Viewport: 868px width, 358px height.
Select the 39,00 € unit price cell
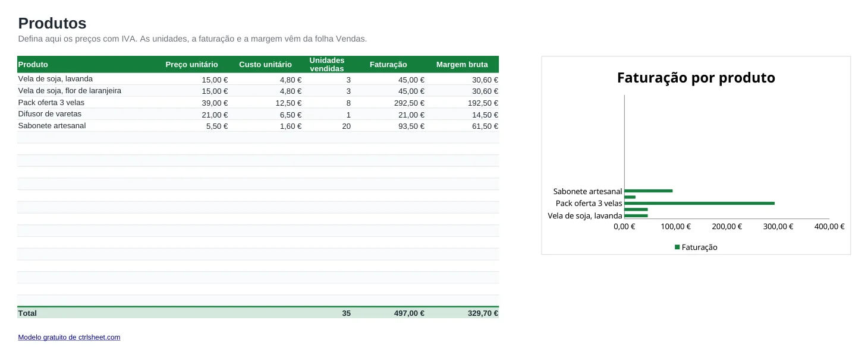(215, 103)
